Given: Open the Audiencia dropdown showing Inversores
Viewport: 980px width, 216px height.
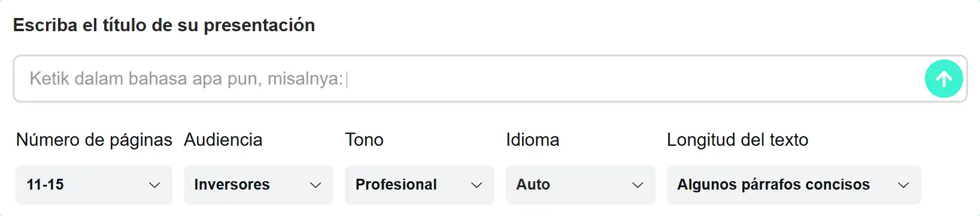Looking at the screenshot, I should [x=258, y=185].
